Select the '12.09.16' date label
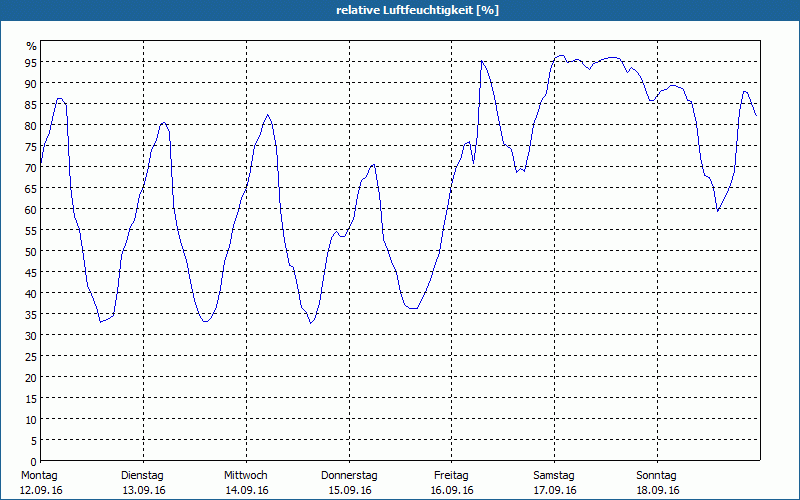 click(x=41, y=490)
